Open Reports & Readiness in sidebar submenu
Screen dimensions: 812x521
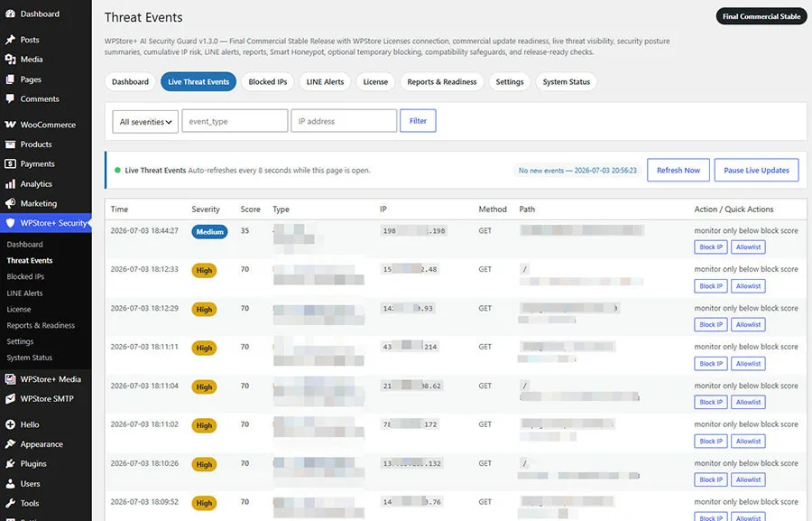pyautogui.click(x=41, y=325)
